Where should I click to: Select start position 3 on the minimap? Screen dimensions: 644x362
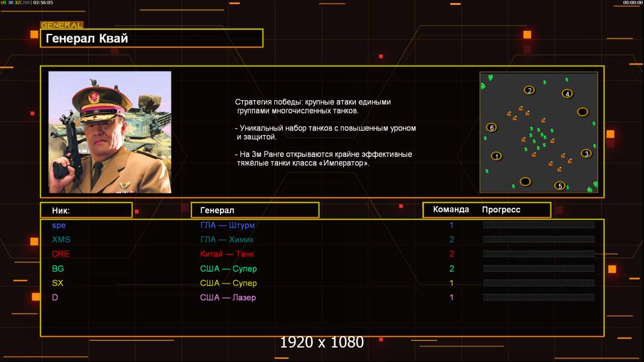(587, 154)
